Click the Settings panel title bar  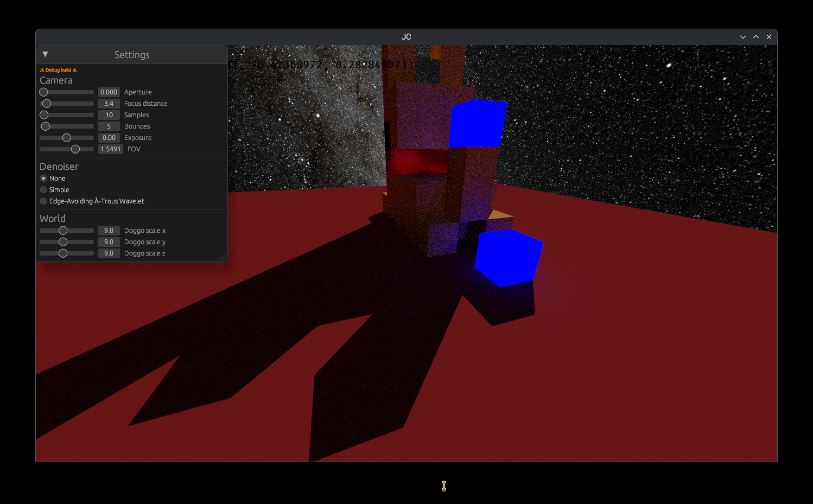(x=132, y=55)
